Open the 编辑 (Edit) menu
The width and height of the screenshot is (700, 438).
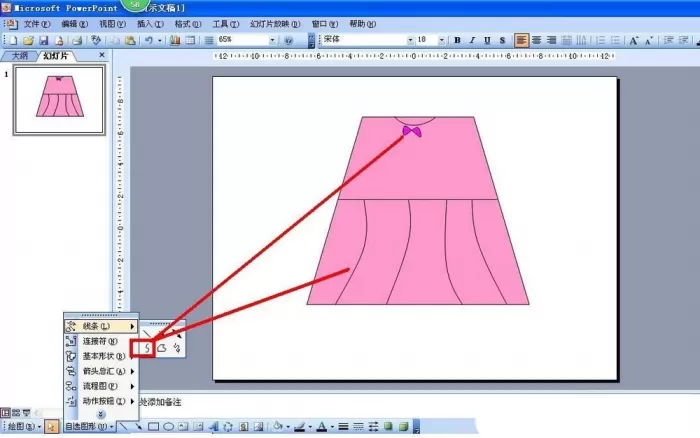(x=75, y=24)
